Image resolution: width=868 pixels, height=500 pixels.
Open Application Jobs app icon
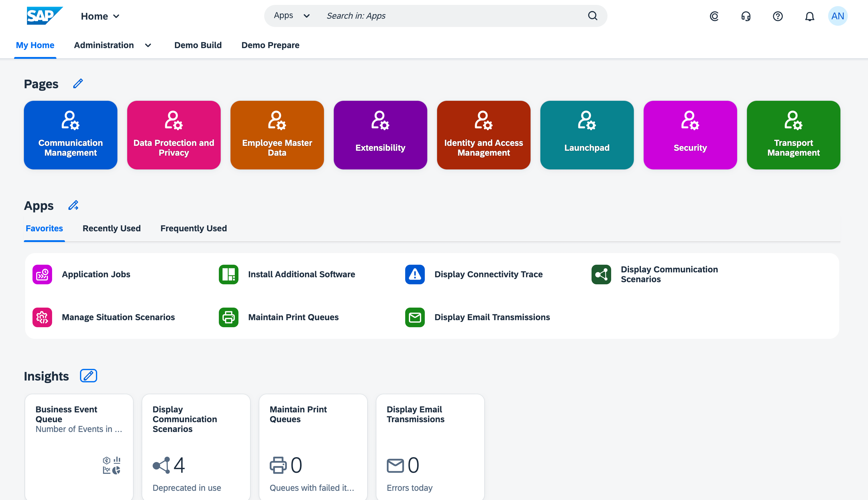(x=42, y=275)
